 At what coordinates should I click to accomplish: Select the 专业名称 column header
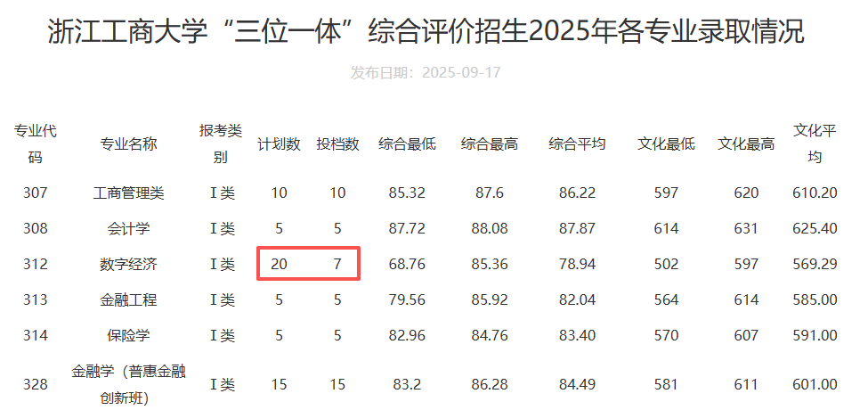click(129, 144)
